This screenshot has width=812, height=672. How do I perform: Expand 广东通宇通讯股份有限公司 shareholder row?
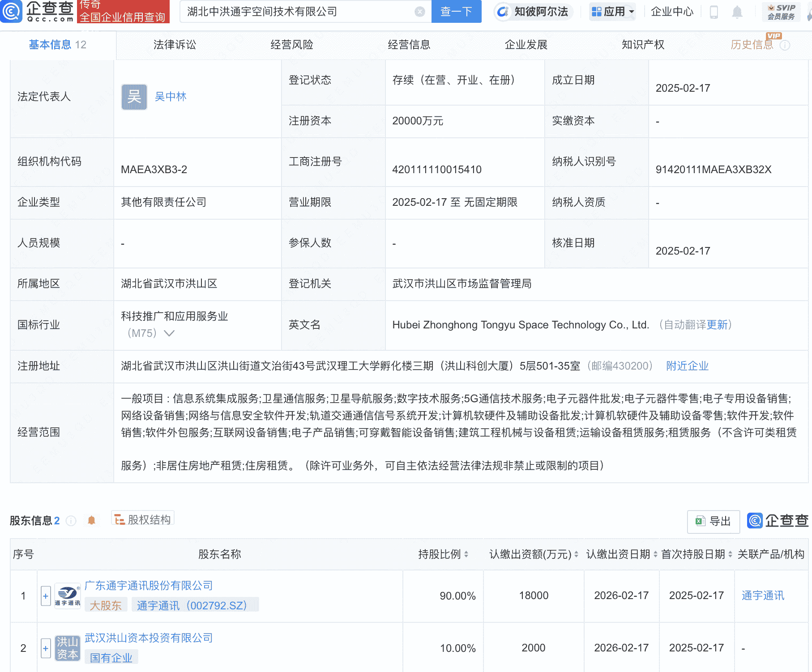45,595
